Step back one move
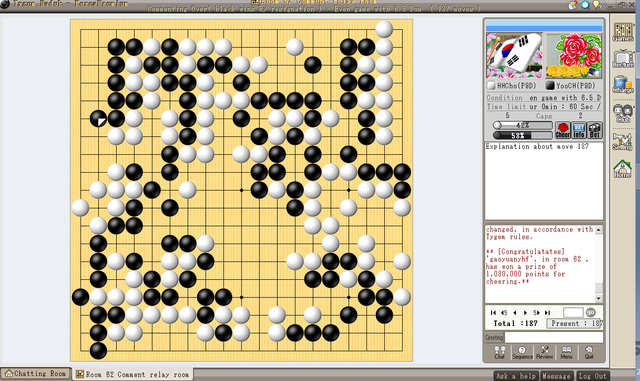This screenshot has width=640, height=381. tap(515, 312)
